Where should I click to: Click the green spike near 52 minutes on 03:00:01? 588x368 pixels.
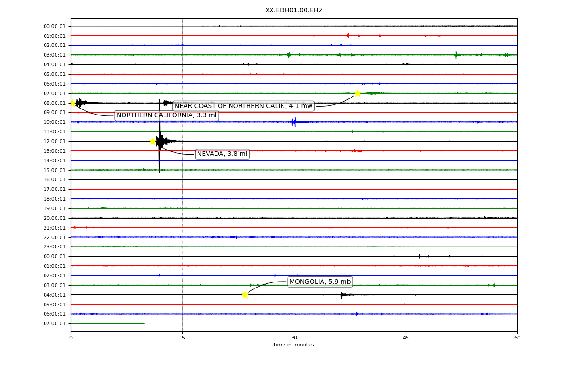point(456,55)
